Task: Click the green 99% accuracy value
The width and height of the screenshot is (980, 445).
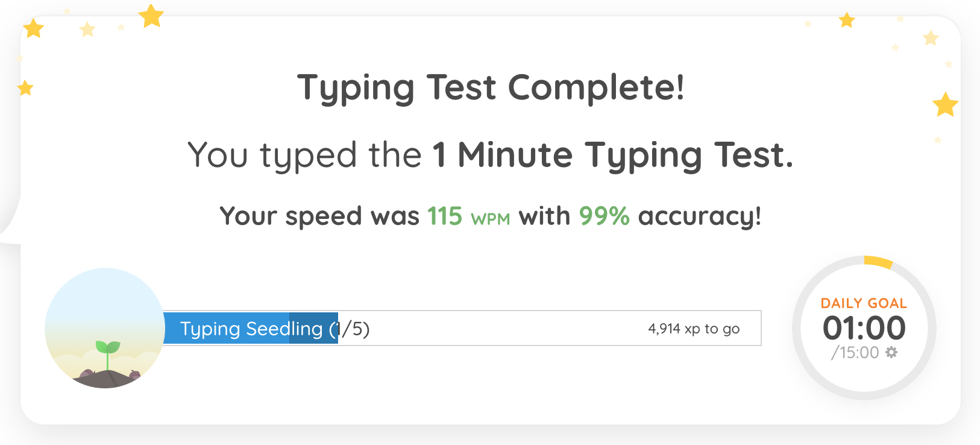Action: point(604,216)
